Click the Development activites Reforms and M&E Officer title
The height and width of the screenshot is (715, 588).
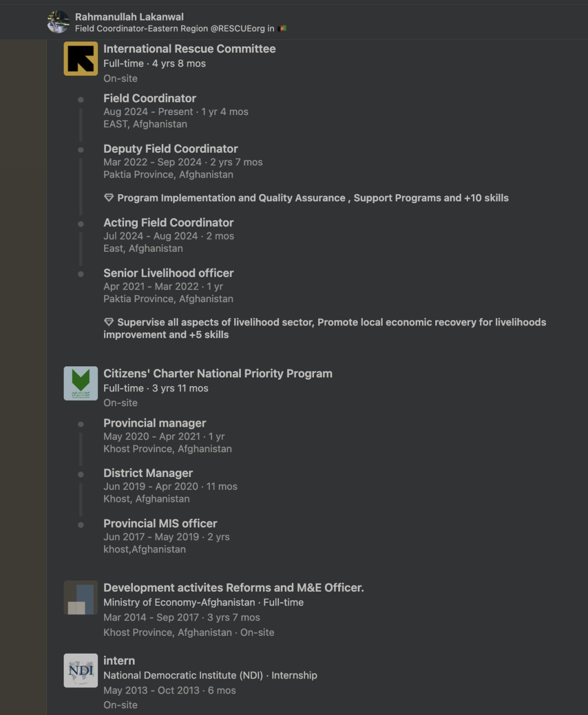pyautogui.click(x=234, y=588)
